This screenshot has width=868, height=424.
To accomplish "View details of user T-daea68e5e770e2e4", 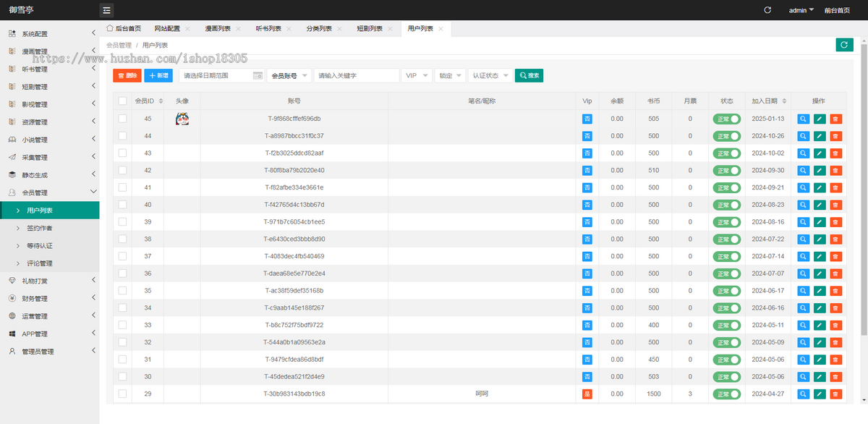I will click(804, 274).
